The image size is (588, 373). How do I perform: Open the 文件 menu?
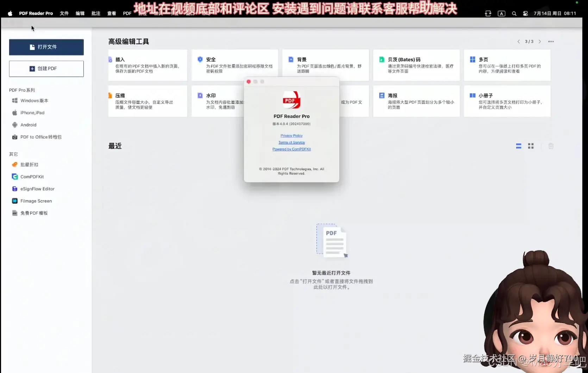pyautogui.click(x=64, y=13)
